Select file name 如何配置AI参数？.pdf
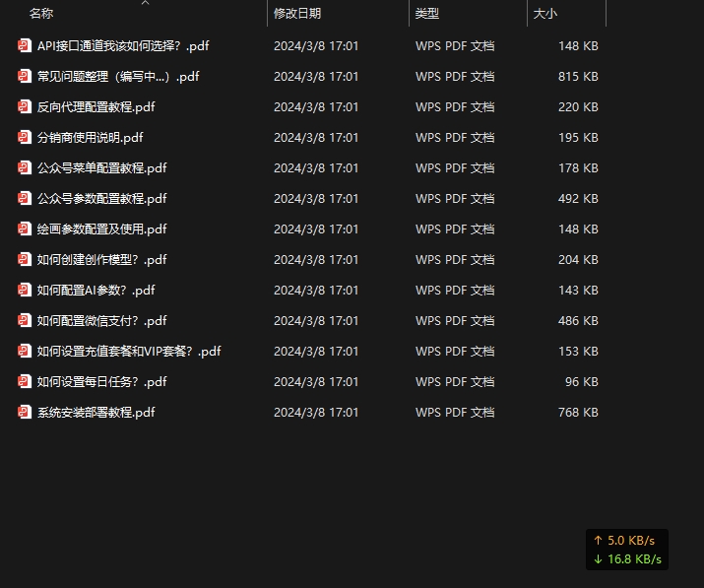The width and height of the screenshot is (704, 588). (x=96, y=290)
